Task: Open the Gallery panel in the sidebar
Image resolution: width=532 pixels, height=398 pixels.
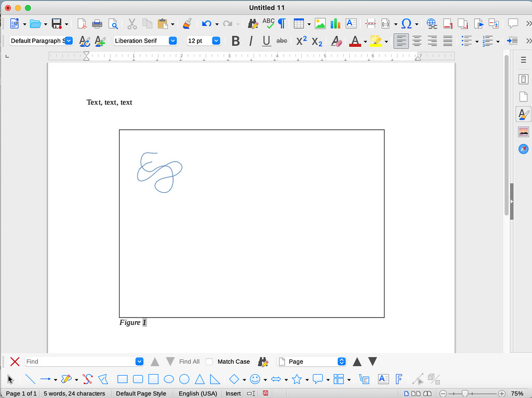Action: coord(523,131)
